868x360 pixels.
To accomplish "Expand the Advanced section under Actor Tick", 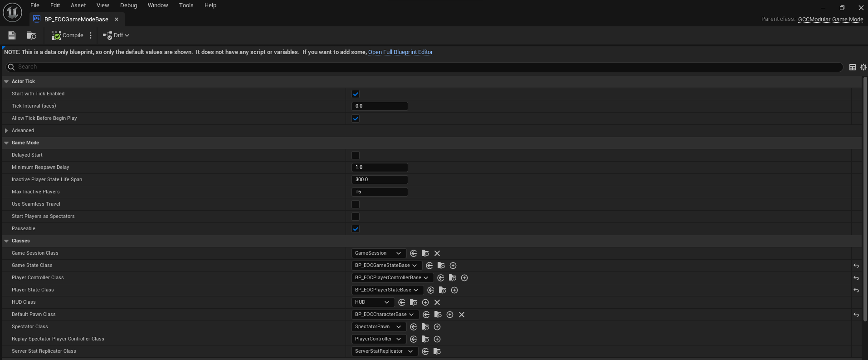I will (6, 131).
